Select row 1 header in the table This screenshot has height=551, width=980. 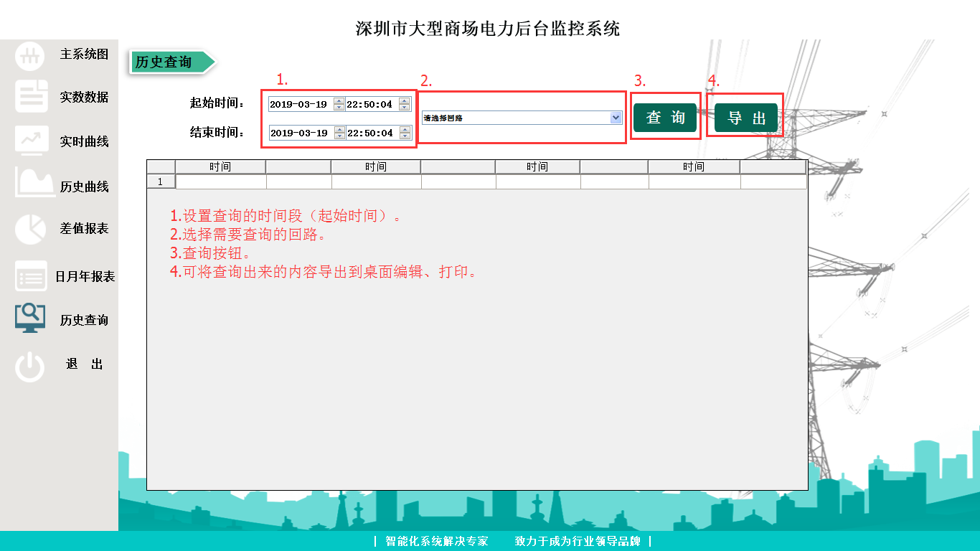coord(161,182)
